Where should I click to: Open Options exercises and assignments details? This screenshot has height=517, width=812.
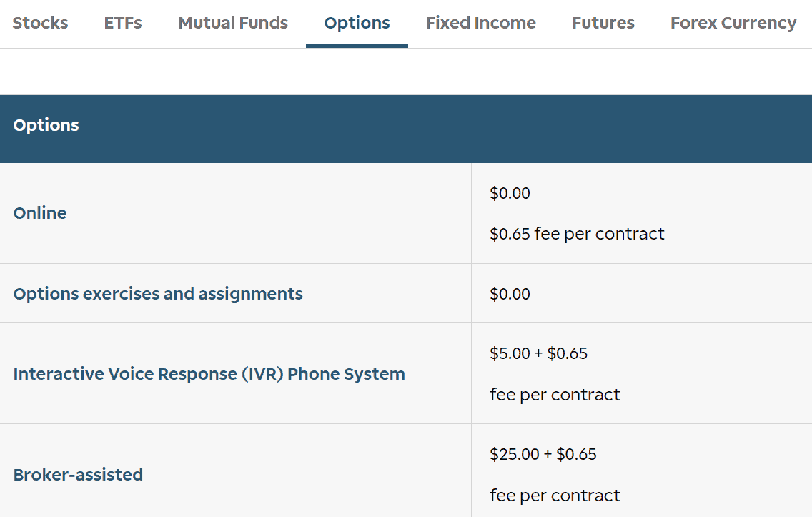click(x=158, y=293)
